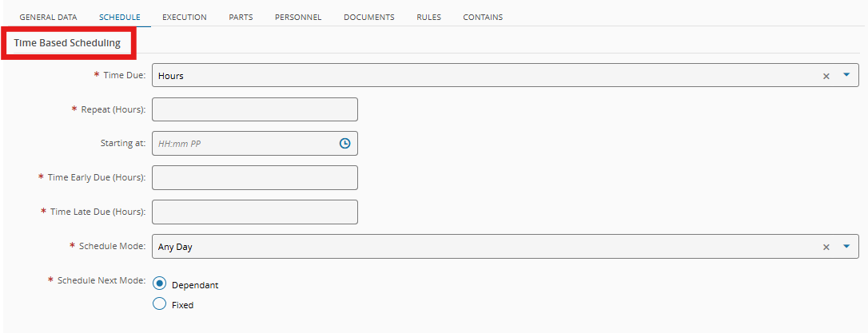Go to the Execution tab
Image resolution: width=868 pixels, height=333 pixels.
[185, 17]
